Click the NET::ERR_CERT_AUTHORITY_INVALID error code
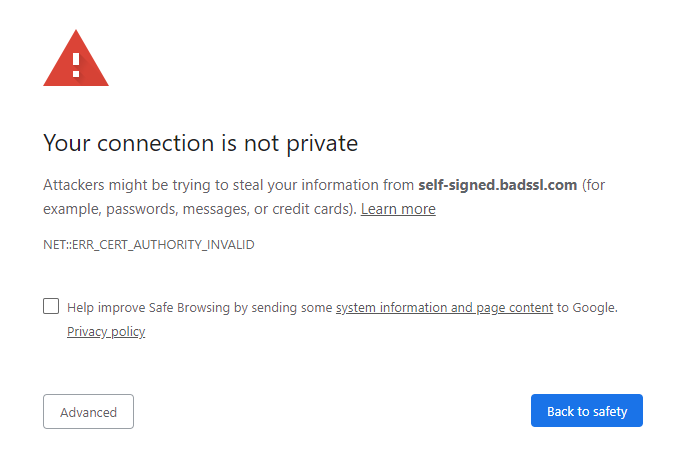 tap(148, 244)
